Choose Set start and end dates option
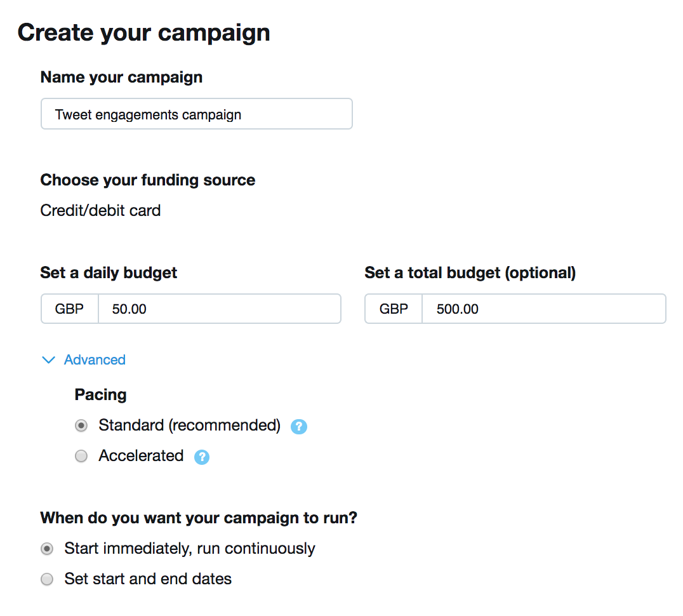683x616 pixels. pyautogui.click(x=47, y=579)
